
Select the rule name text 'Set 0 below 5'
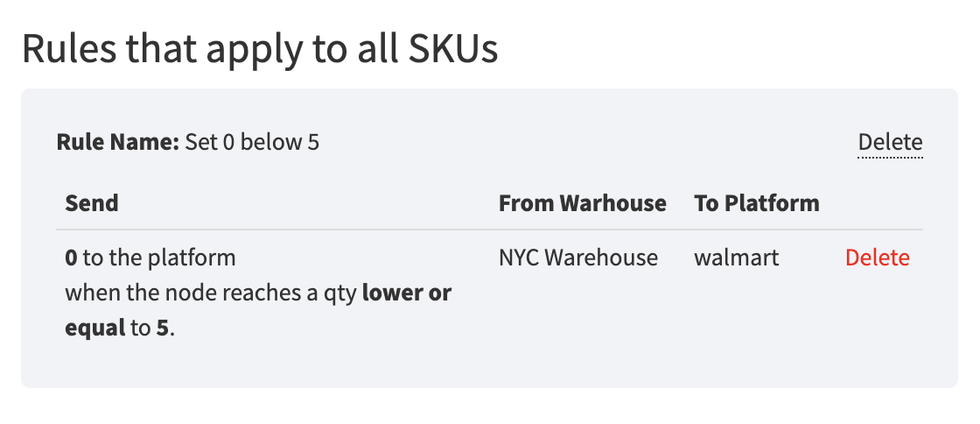(x=252, y=142)
